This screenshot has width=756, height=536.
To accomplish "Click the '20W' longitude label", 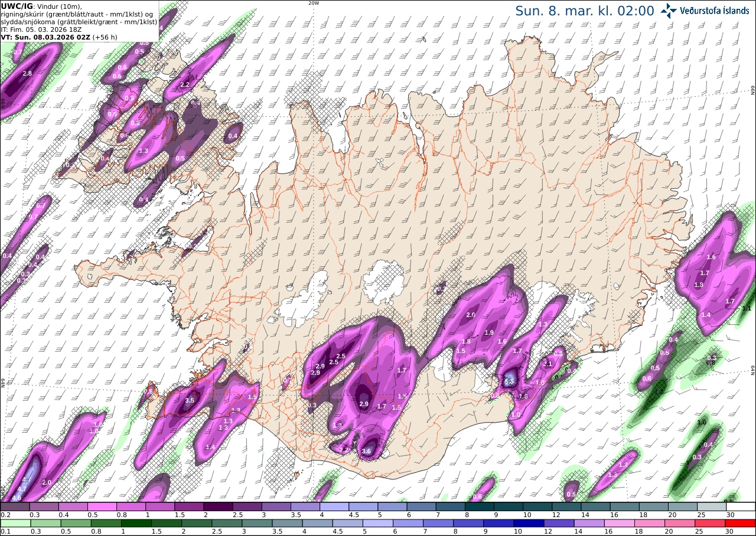I will (314, 3).
